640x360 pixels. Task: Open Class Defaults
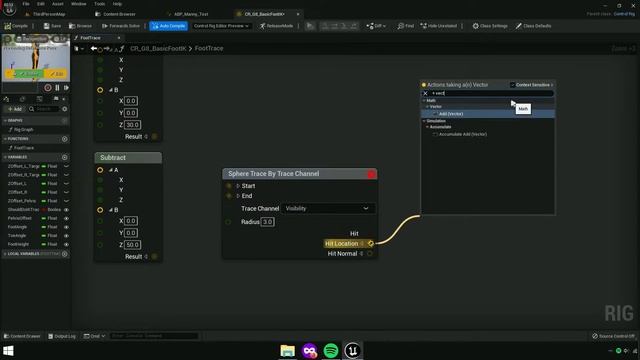533,26
